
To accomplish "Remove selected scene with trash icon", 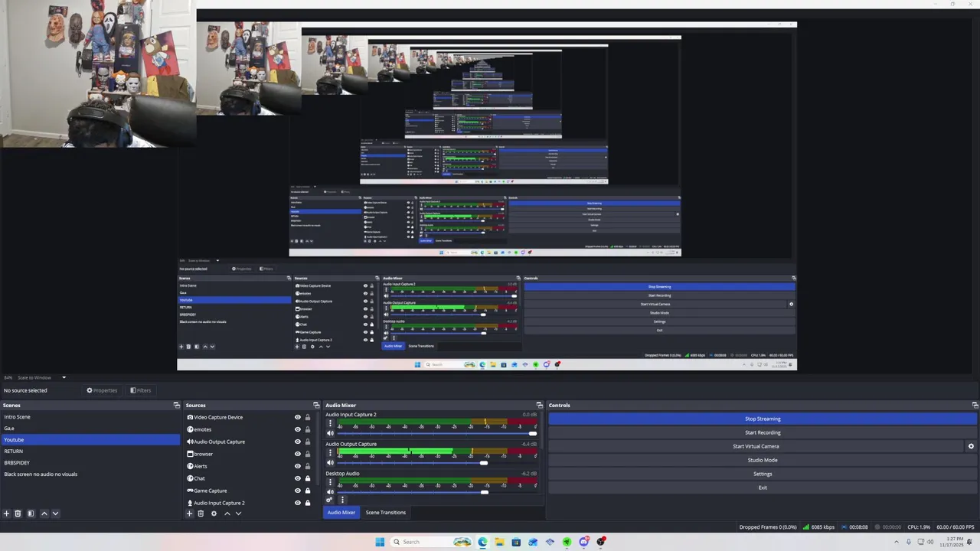I will (x=18, y=514).
